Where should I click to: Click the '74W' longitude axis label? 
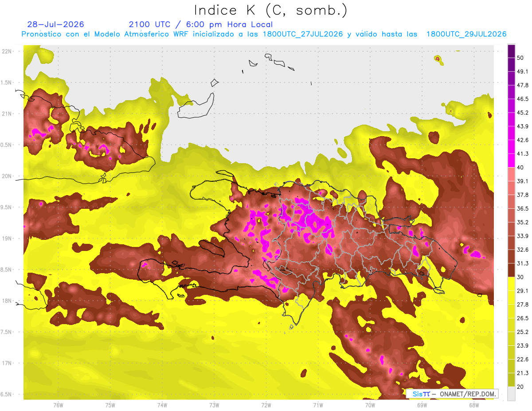(x=162, y=405)
